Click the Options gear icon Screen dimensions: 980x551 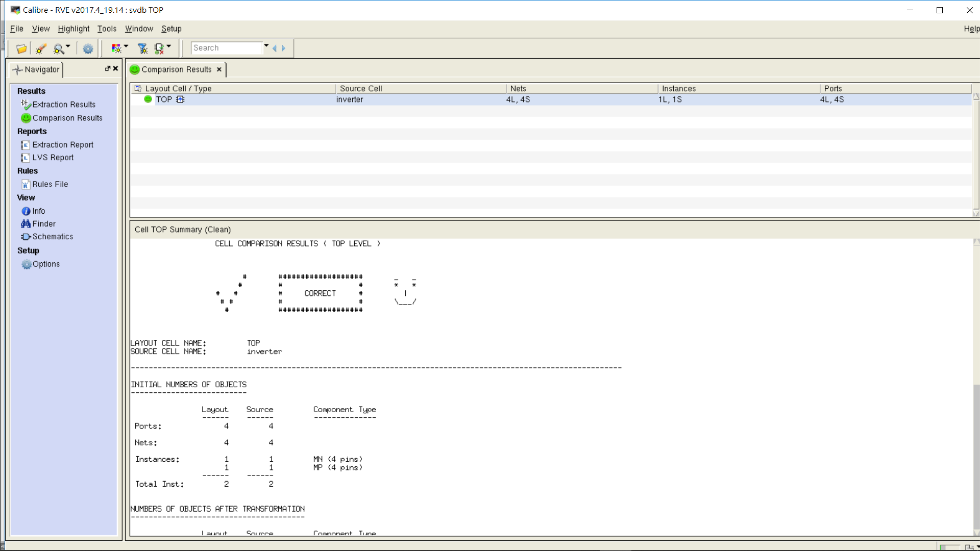[27, 264]
